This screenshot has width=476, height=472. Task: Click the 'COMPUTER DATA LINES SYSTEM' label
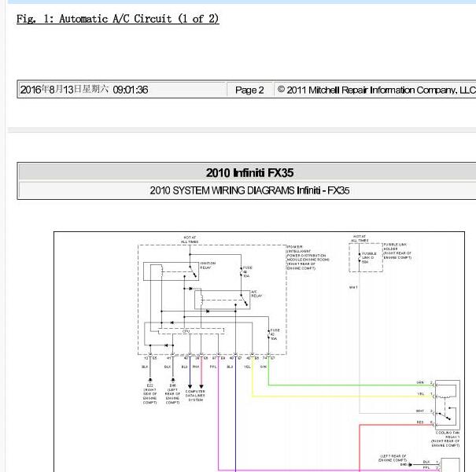pos(195,396)
